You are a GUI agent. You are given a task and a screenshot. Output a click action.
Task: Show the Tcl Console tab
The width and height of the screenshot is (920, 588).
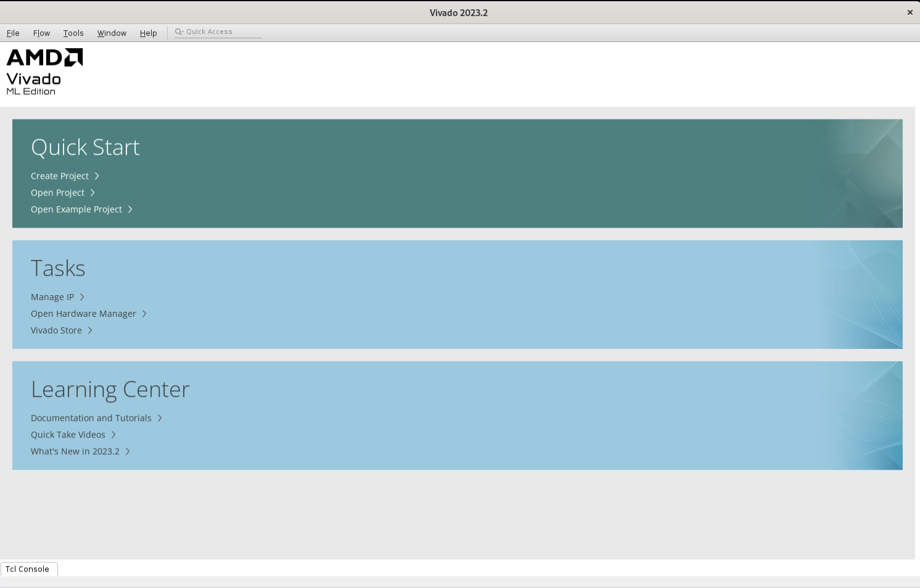[28, 569]
